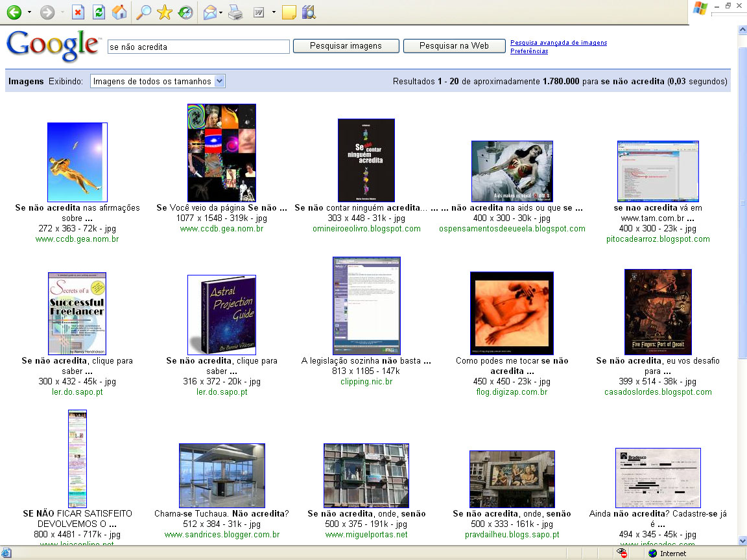Open the Research books icon
The height and width of the screenshot is (560, 747).
point(309,12)
